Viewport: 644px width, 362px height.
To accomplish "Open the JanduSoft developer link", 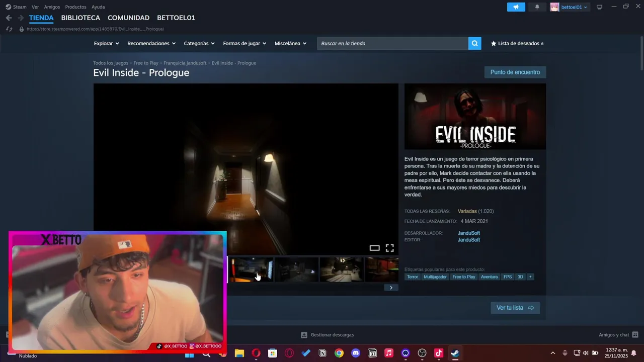I will click(x=469, y=233).
